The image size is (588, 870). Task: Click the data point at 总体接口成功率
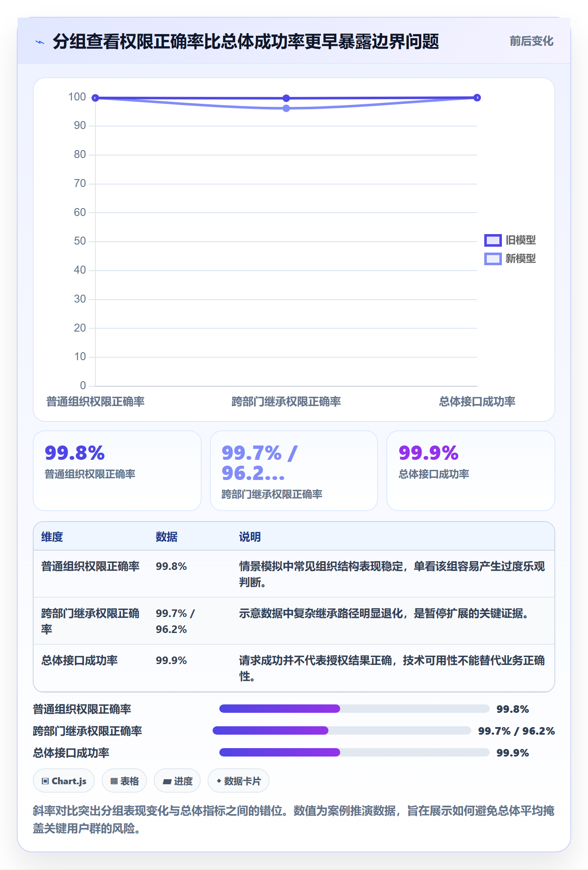477,98
